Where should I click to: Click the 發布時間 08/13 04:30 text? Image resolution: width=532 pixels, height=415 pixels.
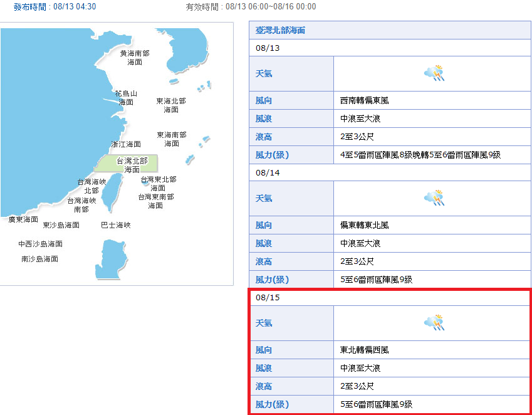[x=55, y=6]
